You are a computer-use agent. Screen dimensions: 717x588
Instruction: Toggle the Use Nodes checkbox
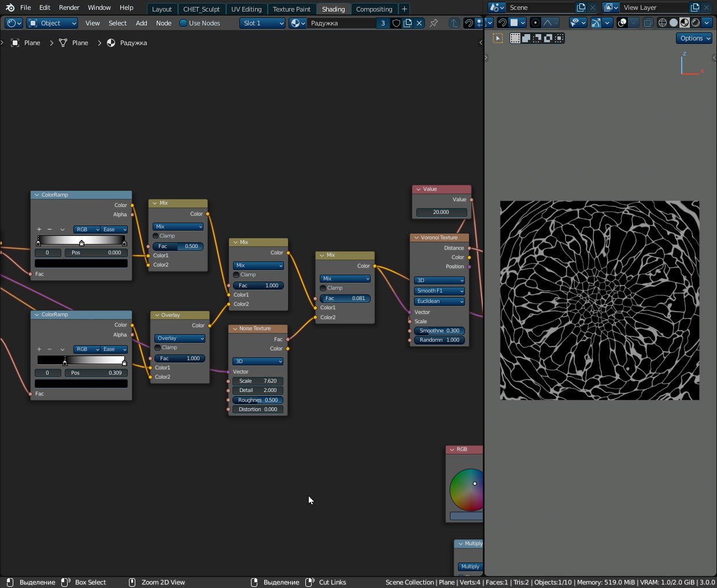tap(183, 23)
